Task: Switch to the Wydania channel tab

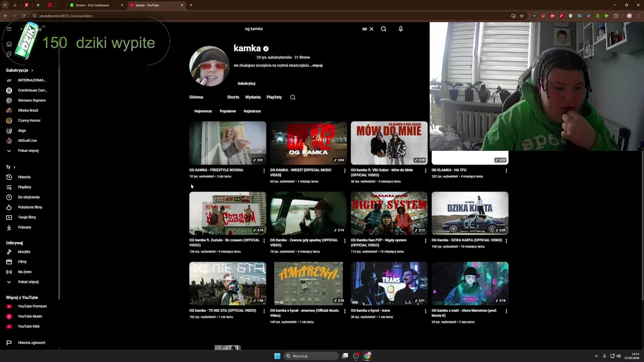Action: coord(253,97)
